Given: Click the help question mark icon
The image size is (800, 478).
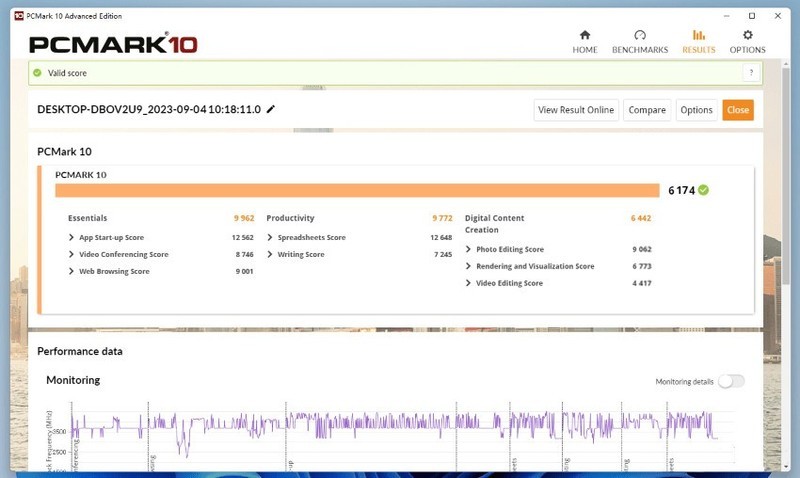Looking at the screenshot, I should point(750,73).
